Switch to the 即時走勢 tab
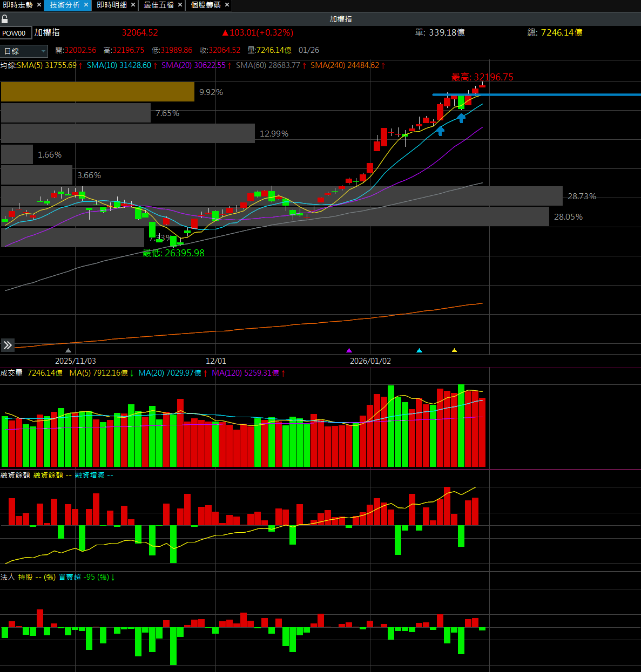The height and width of the screenshot is (672, 641). (18, 5)
